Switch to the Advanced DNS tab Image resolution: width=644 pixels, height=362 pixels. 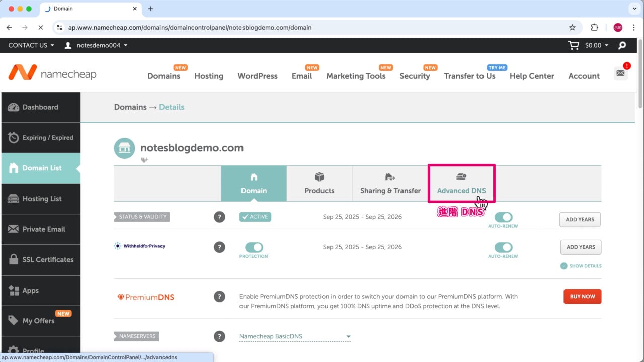click(x=461, y=184)
